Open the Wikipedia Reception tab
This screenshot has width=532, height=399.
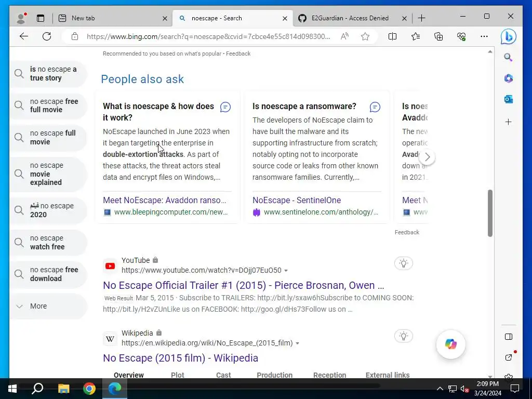tap(329, 375)
